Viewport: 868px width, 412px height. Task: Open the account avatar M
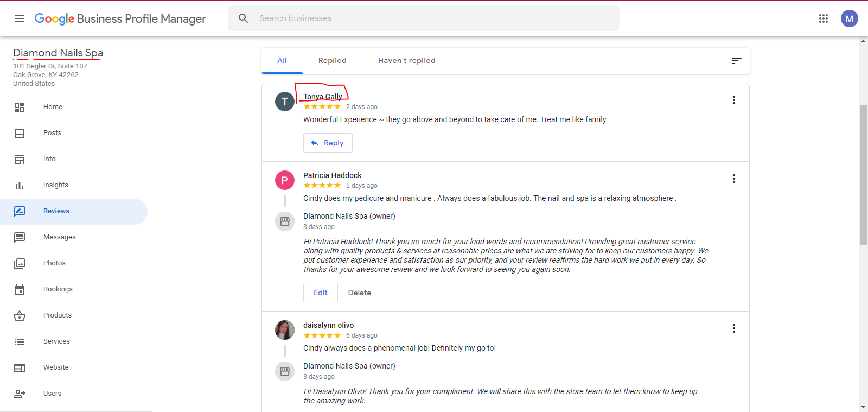850,18
